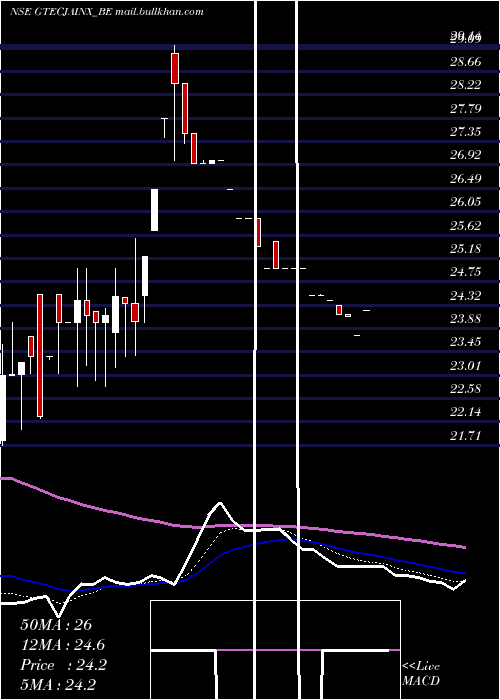500x700 pixels.
Task: Click the 26.92 price axis label
Action: click(466, 155)
